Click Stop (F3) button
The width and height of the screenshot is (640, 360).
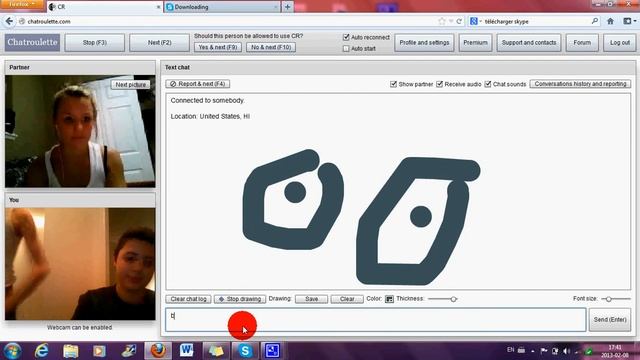pyautogui.click(x=95, y=42)
